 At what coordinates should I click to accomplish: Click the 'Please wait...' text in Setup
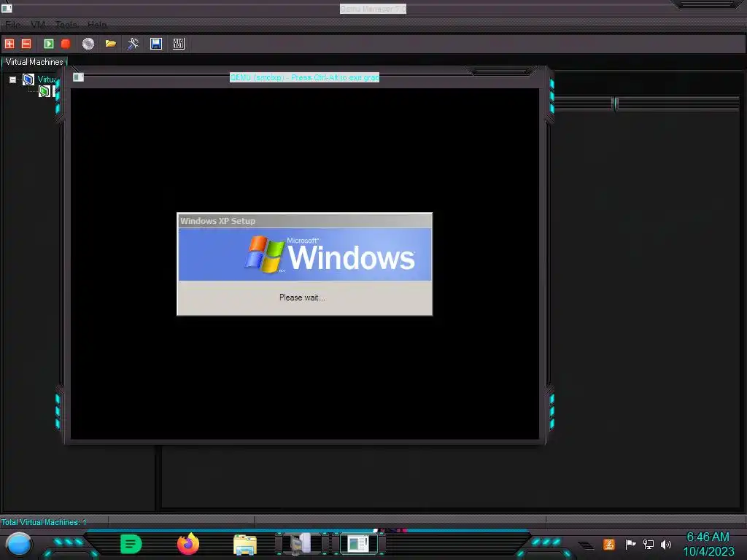coord(302,297)
